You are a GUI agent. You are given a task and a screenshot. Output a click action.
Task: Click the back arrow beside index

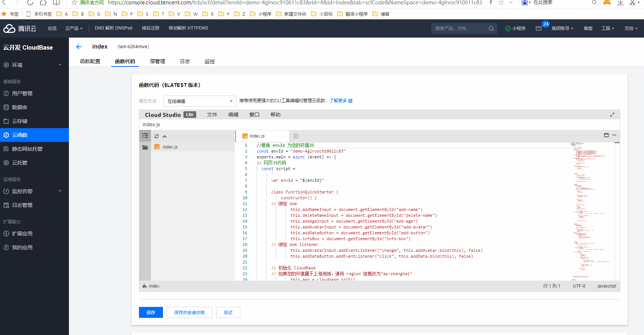[x=79, y=47]
